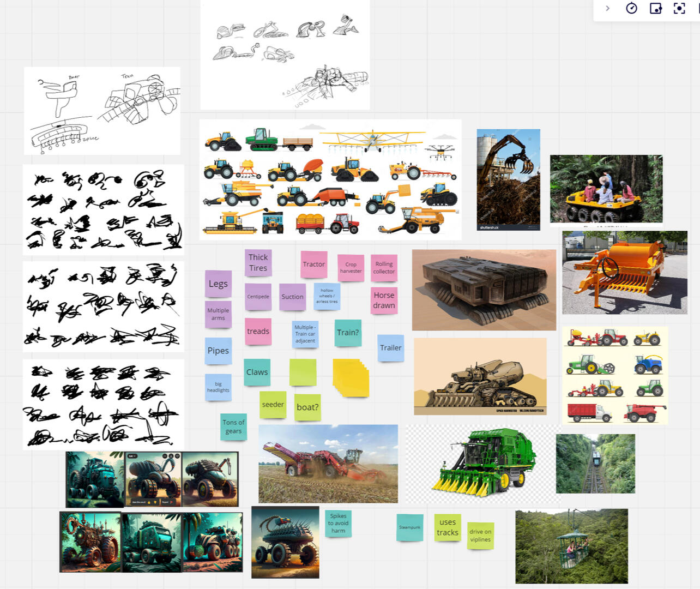This screenshot has width=700, height=589.
Task: Select the "Spikes to avoid harm" note
Action: [x=338, y=522]
